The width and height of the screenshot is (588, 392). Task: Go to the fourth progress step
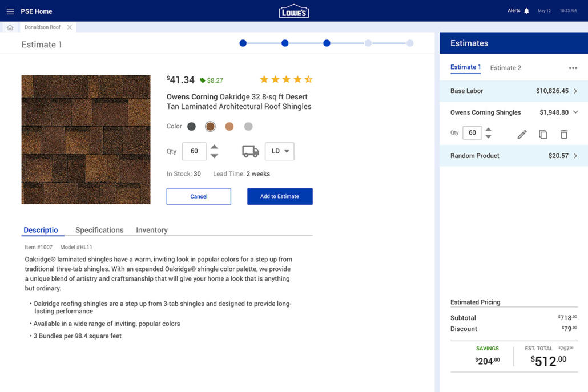[368, 43]
